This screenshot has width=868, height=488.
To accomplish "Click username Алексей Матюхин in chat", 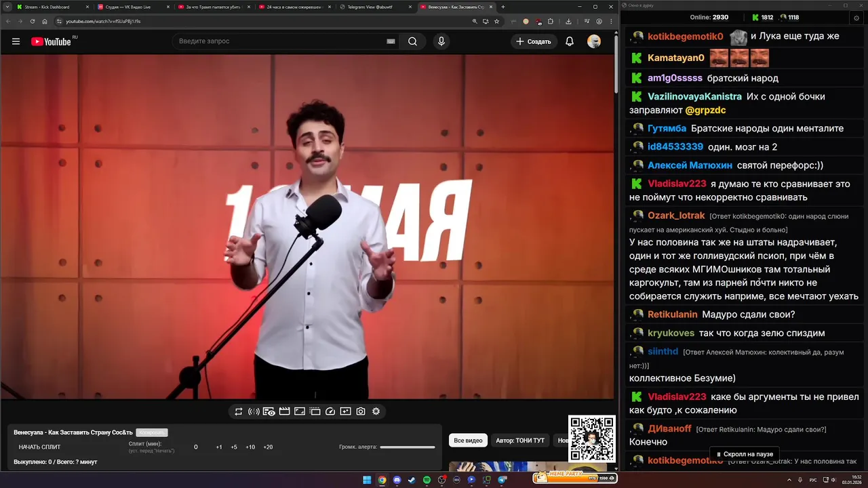I will pos(690,165).
